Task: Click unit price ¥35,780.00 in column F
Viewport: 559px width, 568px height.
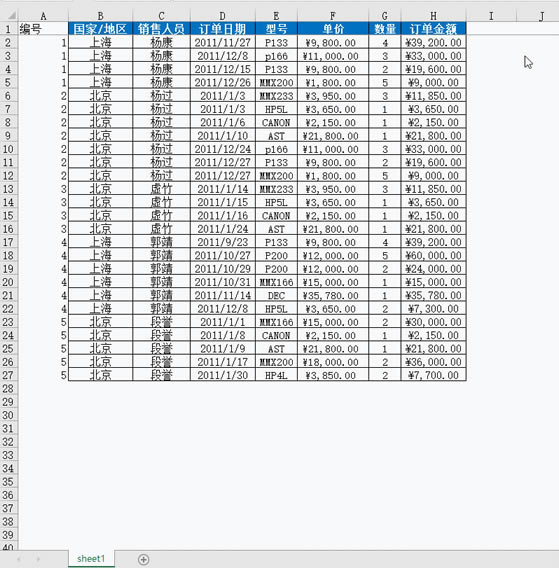Action: (x=333, y=295)
